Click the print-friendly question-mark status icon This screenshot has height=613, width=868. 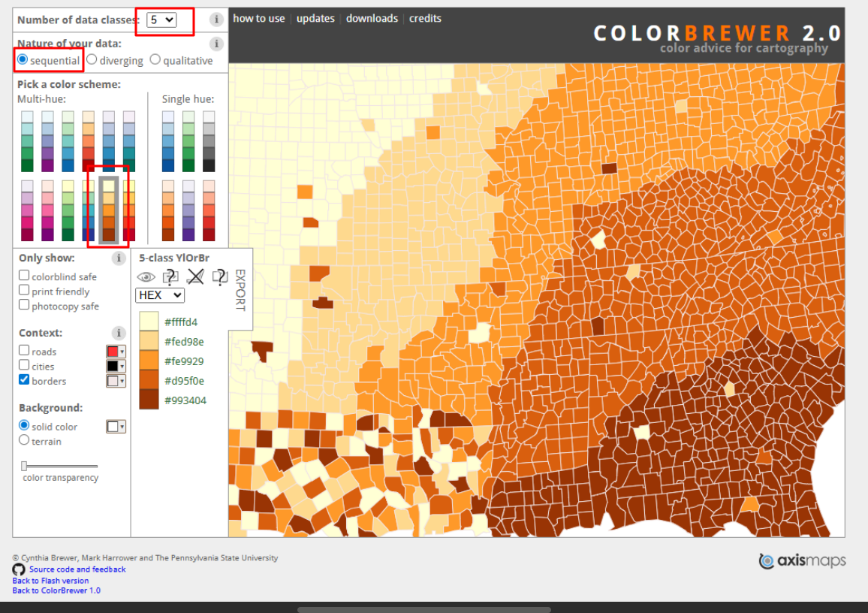tap(220, 276)
